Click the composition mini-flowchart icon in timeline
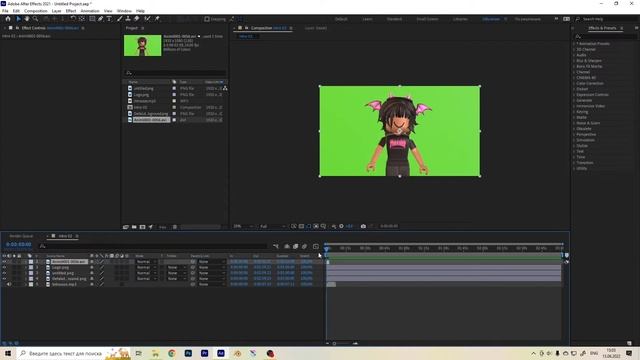640x360 pixels. coord(276,246)
